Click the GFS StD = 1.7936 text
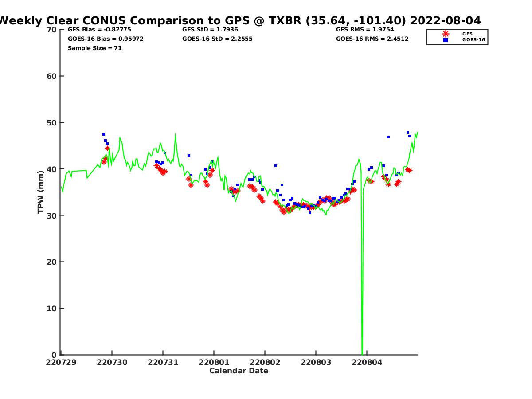The width and height of the screenshot is (532, 399). coord(210,30)
